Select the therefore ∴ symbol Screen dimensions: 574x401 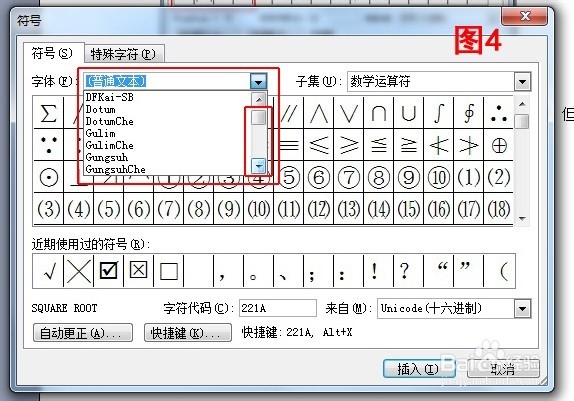[499, 113]
